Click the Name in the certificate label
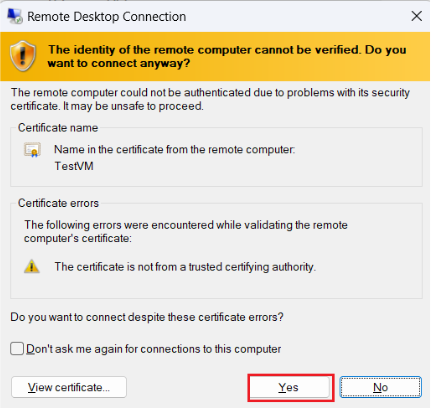This screenshot has height=410, width=431. pos(175,149)
